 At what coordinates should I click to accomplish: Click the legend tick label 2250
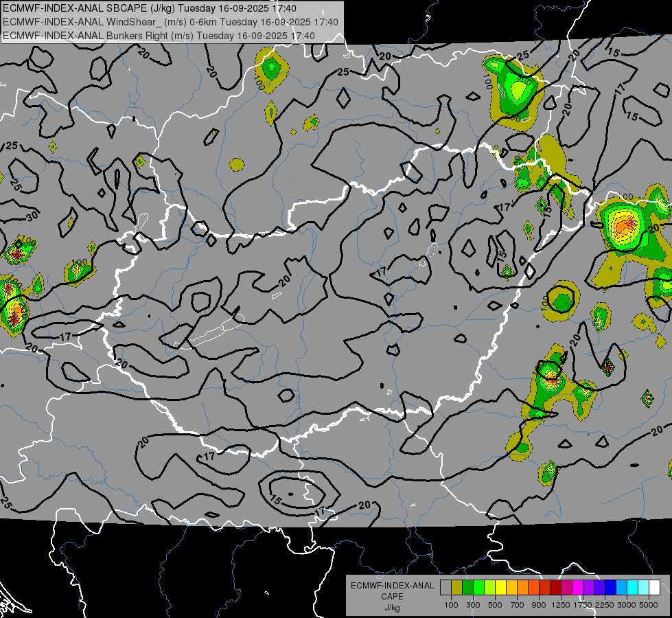[605, 605]
